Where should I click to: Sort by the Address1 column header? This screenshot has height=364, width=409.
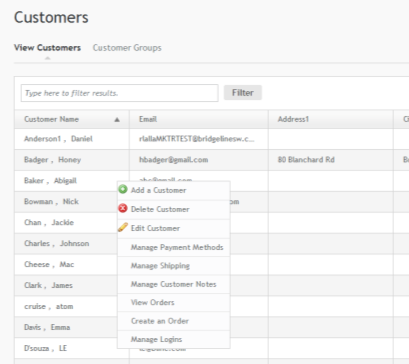[331, 119]
